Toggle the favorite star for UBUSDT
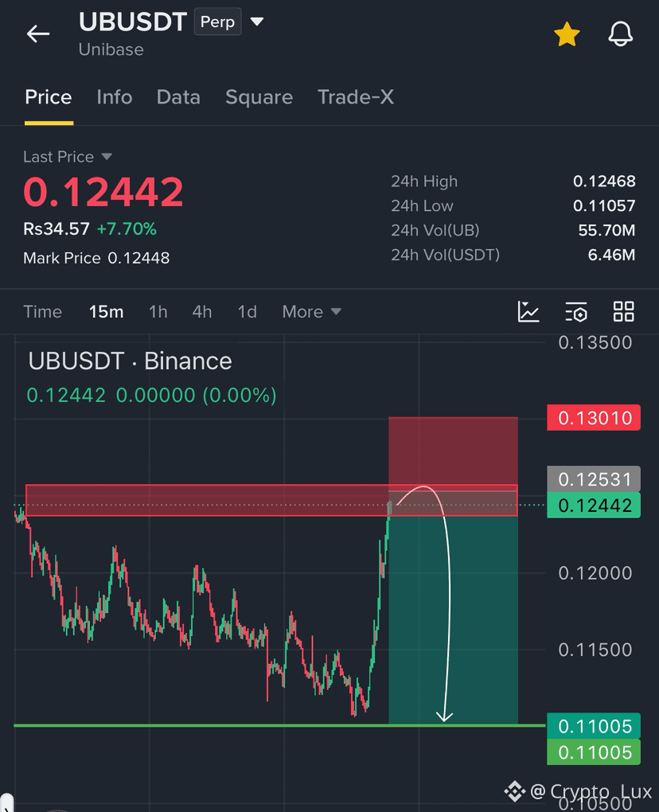 click(x=567, y=34)
